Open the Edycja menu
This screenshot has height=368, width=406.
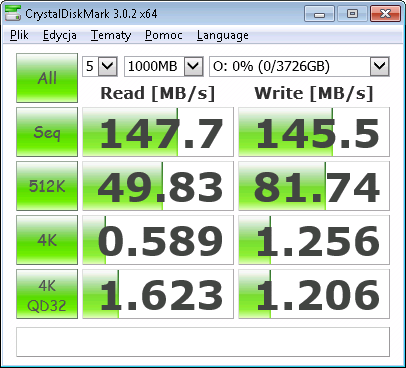pyautogui.click(x=60, y=35)
